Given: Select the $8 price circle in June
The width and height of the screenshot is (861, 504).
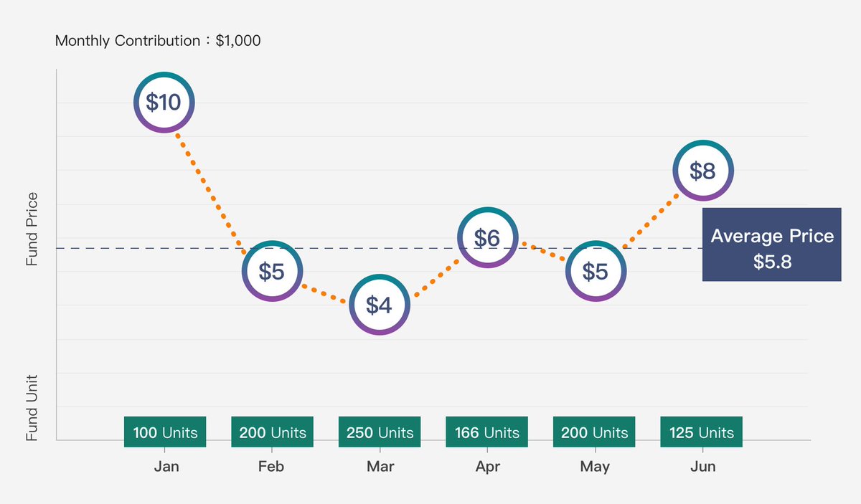Looking at the screenshot, I should tap(703, 171).
